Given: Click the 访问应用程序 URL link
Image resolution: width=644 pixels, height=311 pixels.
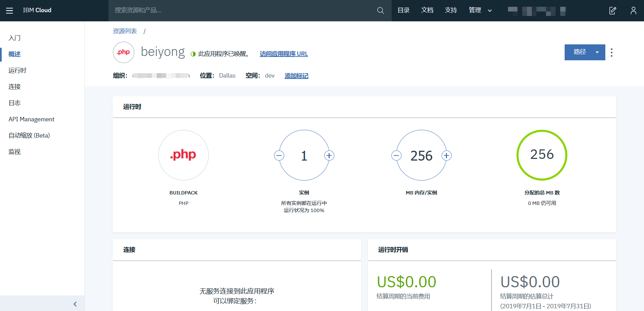Looking at the screenshot, I should (284, 54).
